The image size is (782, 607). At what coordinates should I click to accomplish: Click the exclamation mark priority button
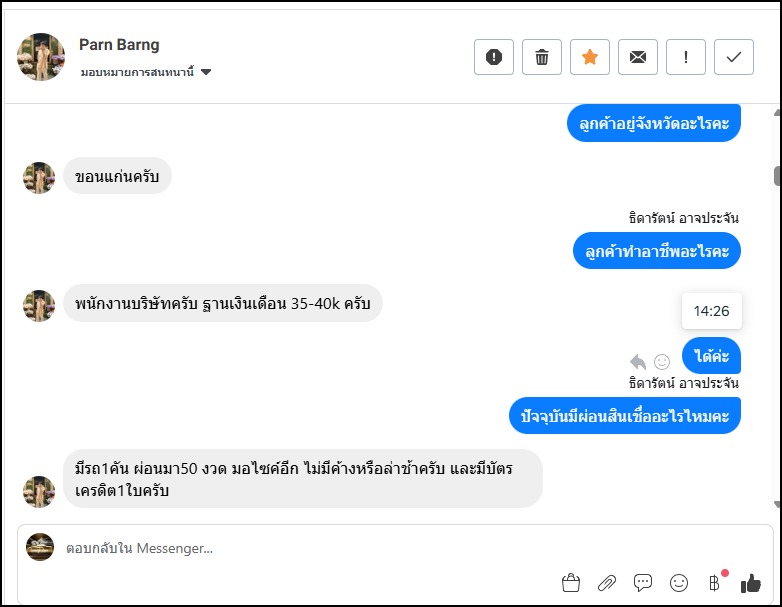[x=686, y=57]
